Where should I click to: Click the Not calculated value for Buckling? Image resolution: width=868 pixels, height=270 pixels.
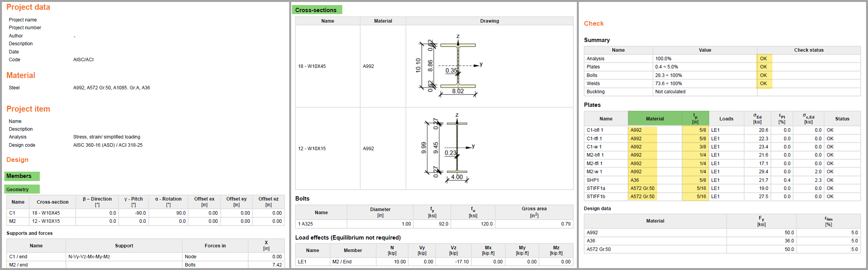coord(670,92)
